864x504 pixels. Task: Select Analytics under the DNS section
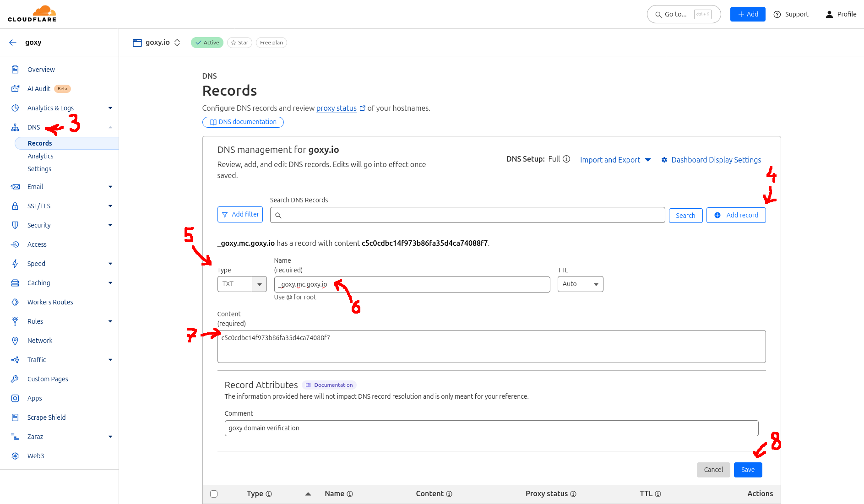[40, 156]
